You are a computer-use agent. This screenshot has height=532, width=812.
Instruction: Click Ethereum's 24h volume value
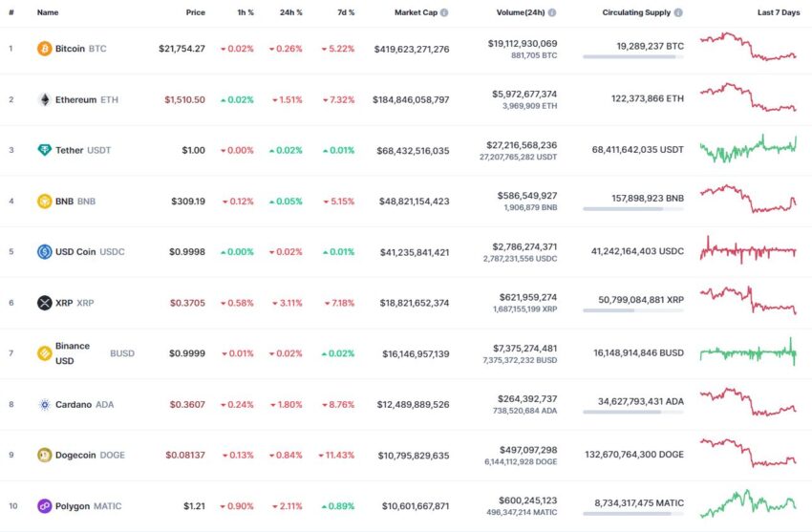click(x=522, y=94)
